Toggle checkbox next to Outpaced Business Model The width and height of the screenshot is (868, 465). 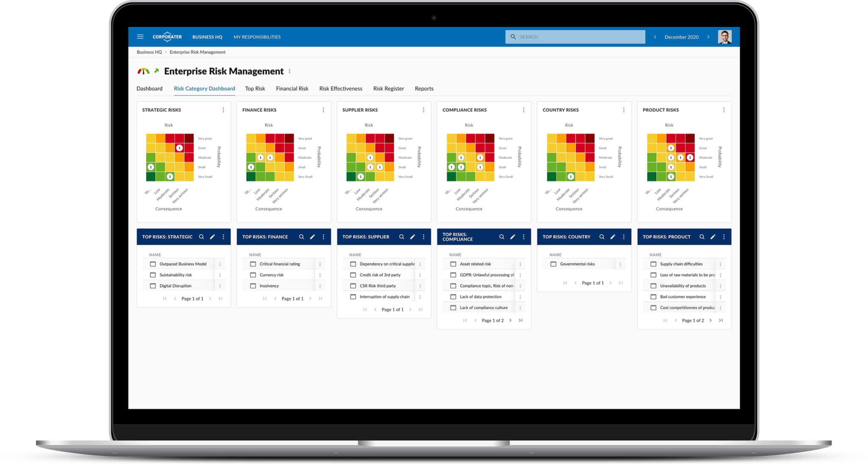(153, 264)
